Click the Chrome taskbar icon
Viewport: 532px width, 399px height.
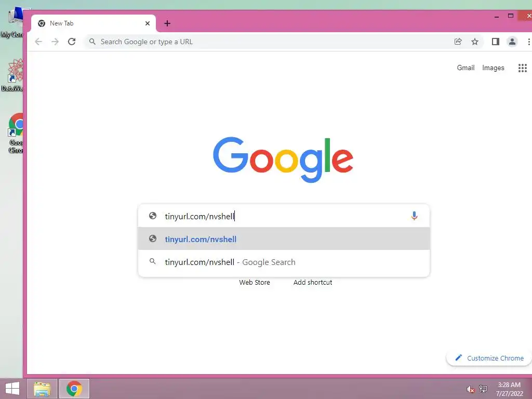(x=74, y=389)
